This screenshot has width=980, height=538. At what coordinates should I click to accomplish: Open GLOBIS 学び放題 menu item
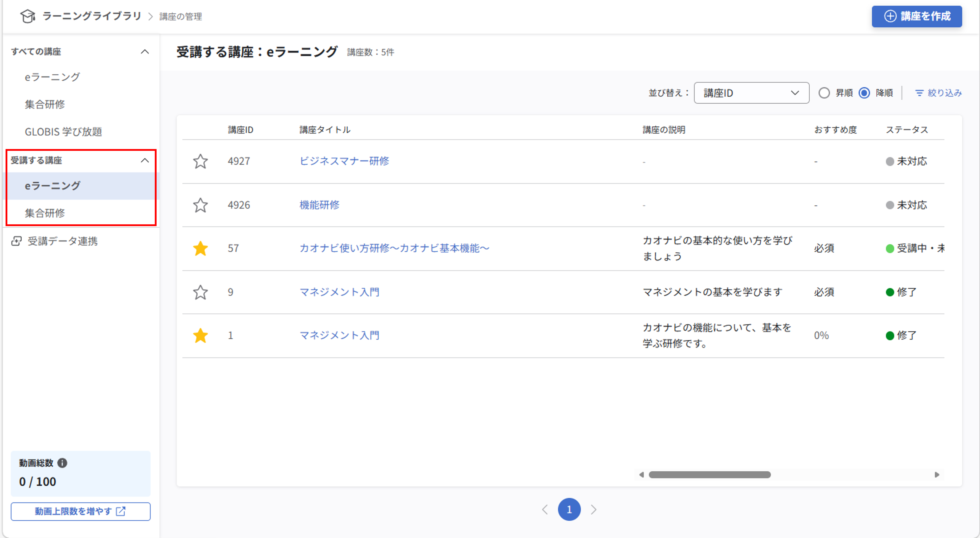(63, 132)
